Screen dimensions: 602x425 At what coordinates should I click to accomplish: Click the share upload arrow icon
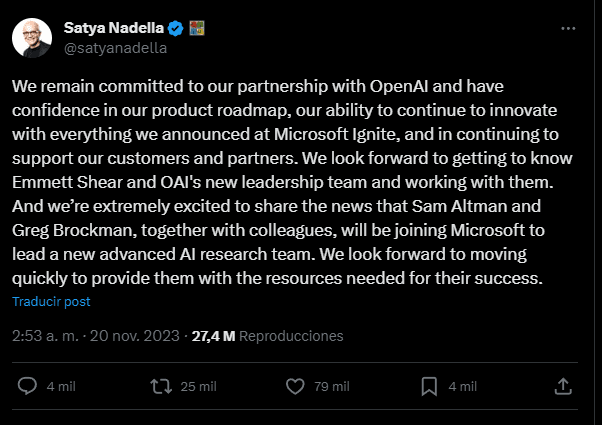click(x=562, y=385)
